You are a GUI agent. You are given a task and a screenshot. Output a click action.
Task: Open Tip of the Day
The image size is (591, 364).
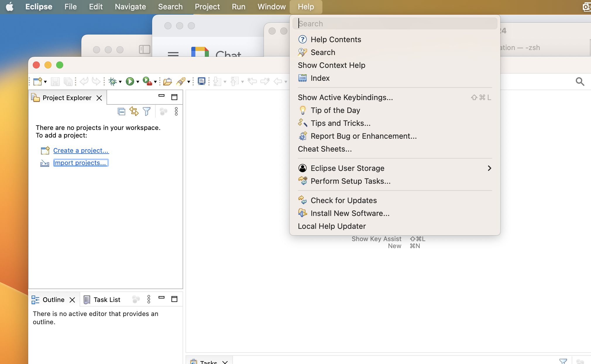[x=395, y=110]
